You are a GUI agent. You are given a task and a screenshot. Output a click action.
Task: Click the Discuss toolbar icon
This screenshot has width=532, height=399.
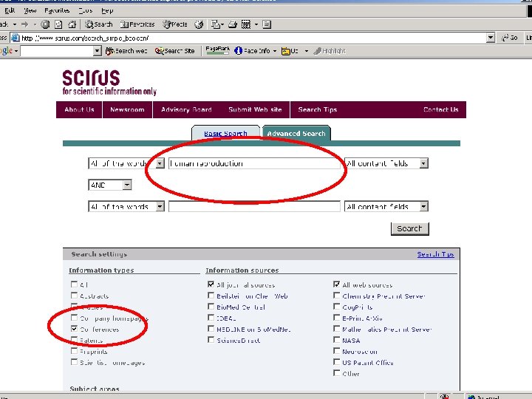pos(267,24)
